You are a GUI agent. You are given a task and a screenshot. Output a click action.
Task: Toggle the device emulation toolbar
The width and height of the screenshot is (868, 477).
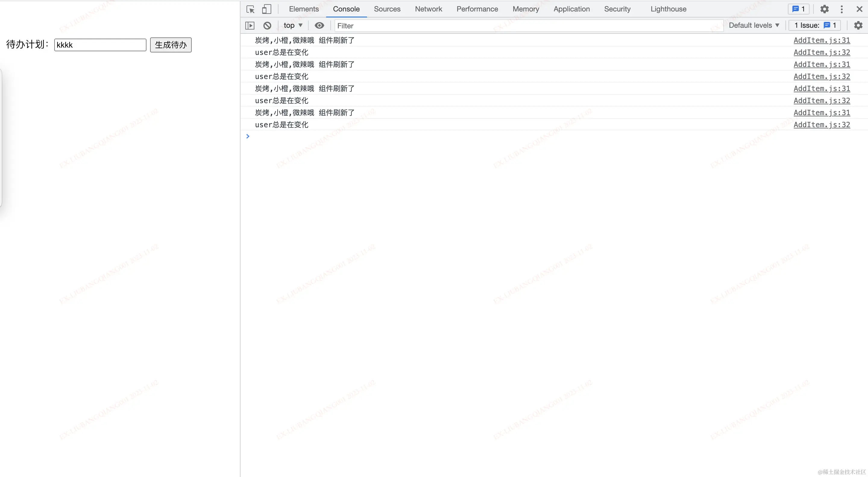click(266, 9)
